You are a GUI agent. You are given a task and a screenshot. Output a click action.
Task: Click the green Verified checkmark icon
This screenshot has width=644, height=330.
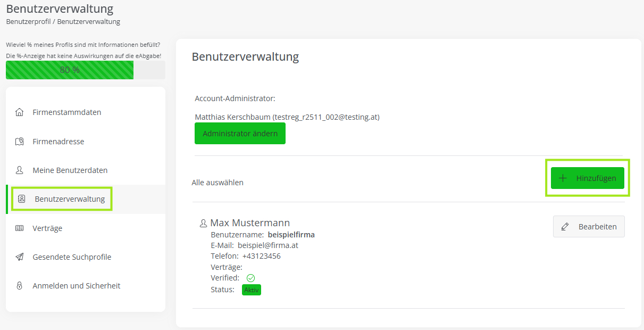pos(250,278)
